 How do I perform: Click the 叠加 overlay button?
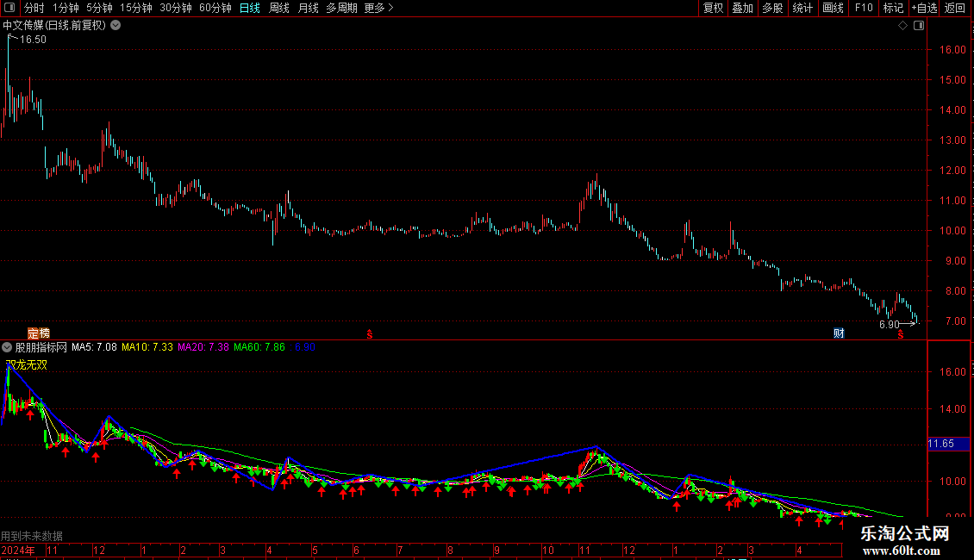pos(743,8)
